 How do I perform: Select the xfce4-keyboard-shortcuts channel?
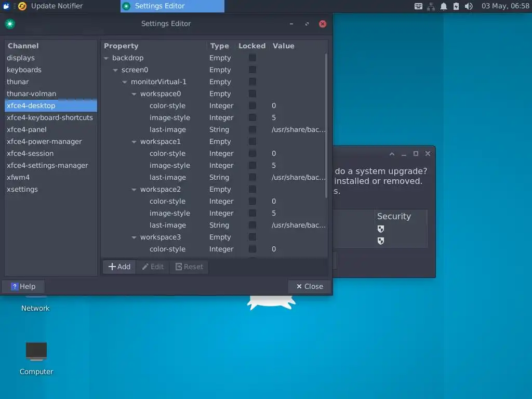[51, 118]
